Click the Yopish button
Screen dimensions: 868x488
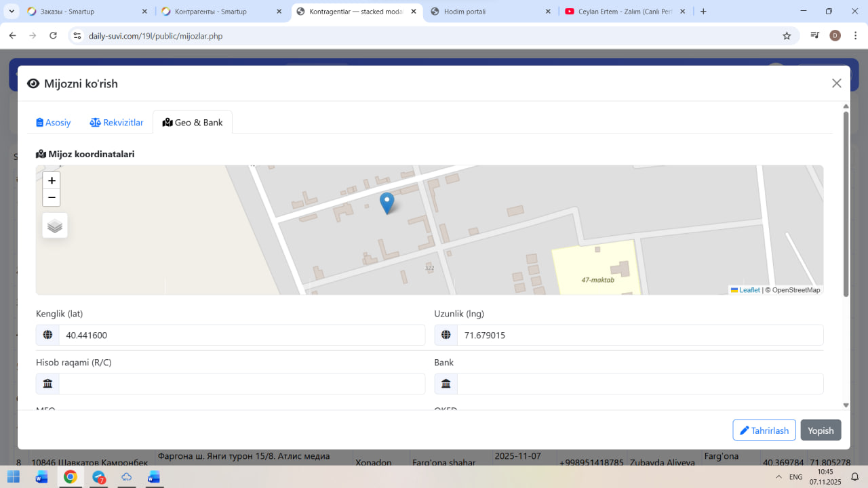pos(821,430)
